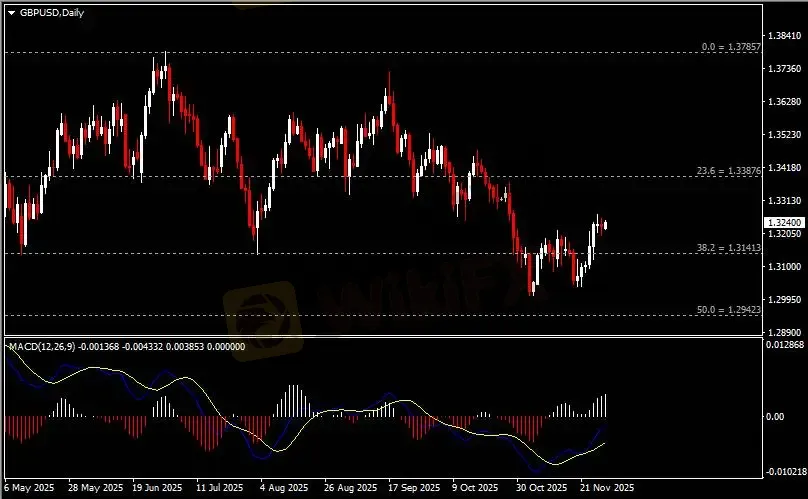The width and height of the screenshot is (808, 499).
Task: Click the last MACD histogram bar
Action: 605,405
